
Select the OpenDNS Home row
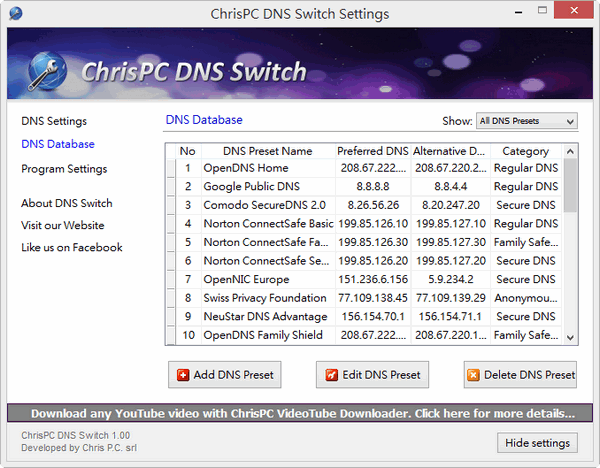pyautogui.click(x=364, y=168)
